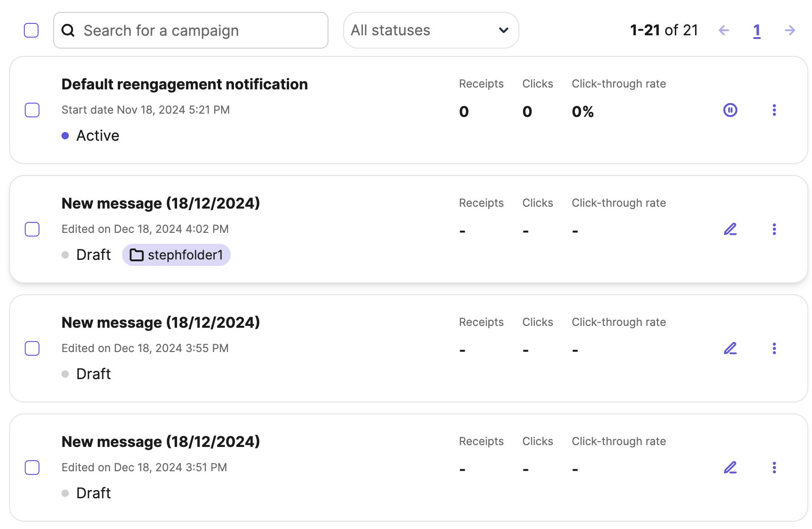Open Default reengagement notification campaign title
Viewport: 812px width, 529px height.
click(x=184, y=84)
